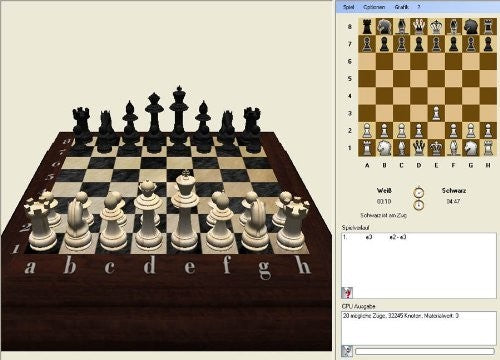
Task: Select black knight on b8 in 2D board
Action: (x=384, y=27)
